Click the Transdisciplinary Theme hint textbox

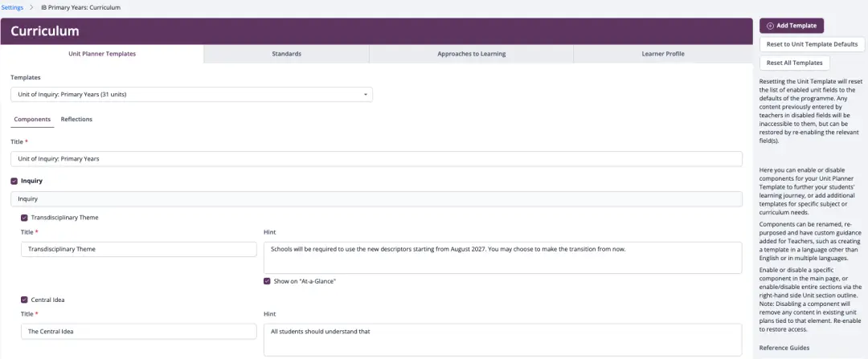[x=502, y=257]
